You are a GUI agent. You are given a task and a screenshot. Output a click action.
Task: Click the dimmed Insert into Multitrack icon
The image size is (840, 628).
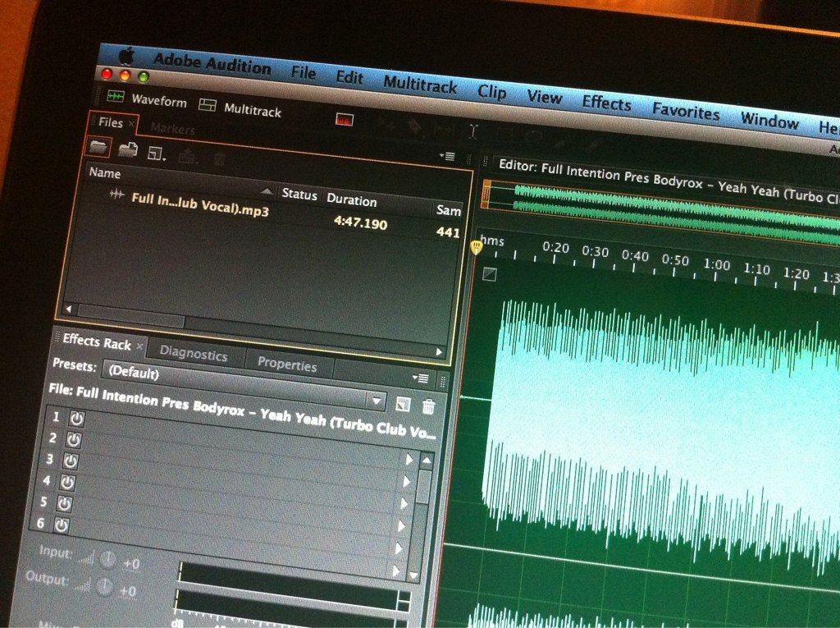click(188, 156)
